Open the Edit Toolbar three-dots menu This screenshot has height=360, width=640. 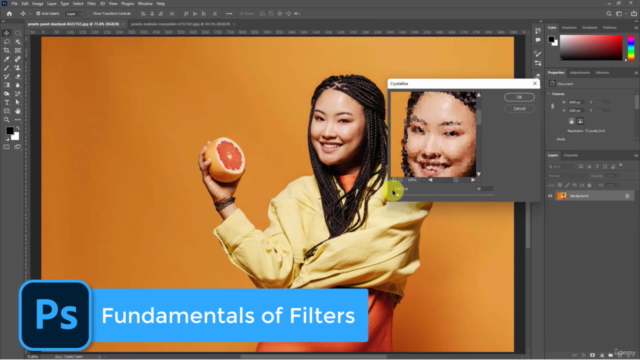(18, 120)
